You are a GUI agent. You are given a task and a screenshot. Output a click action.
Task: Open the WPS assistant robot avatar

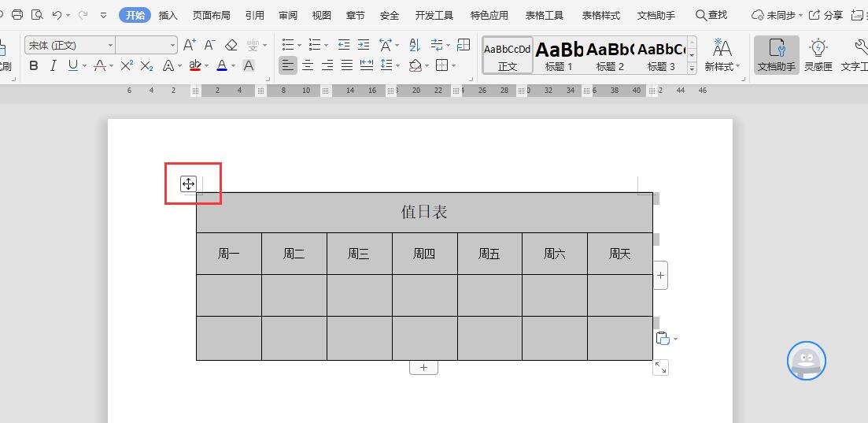807,361
